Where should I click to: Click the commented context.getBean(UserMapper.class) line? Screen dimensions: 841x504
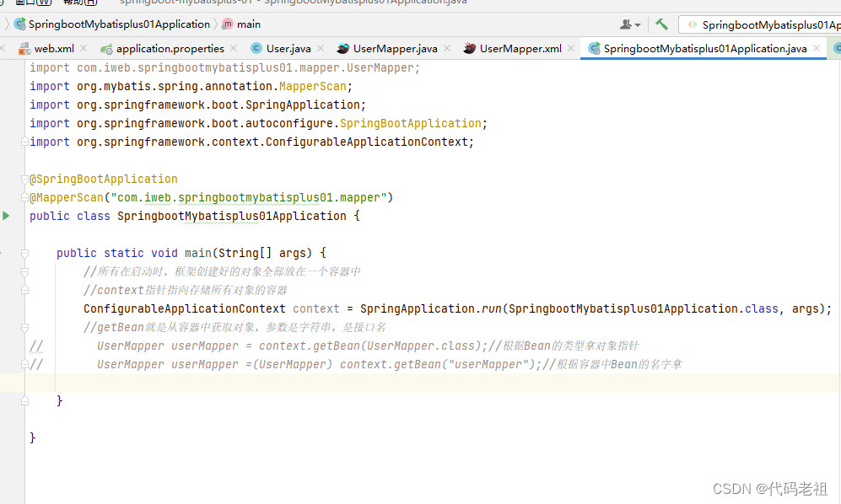[368, 346]
